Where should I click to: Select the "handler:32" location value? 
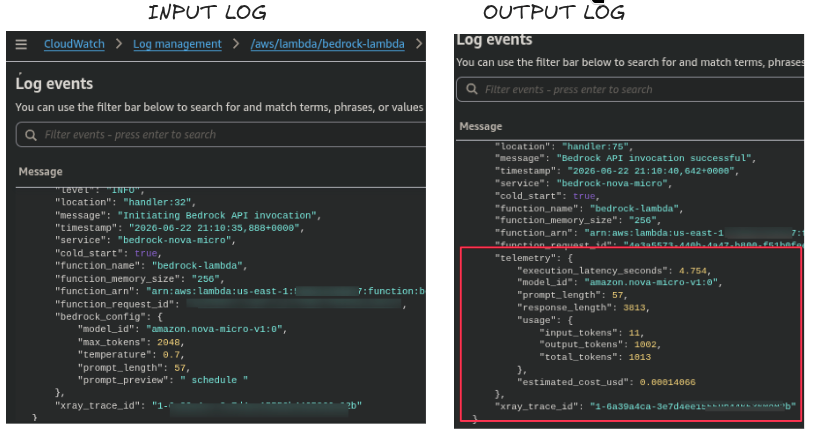click(x=159, y=202)
